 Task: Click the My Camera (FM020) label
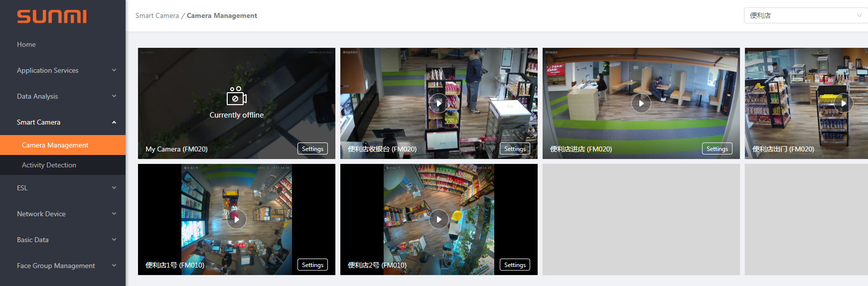[176, 149]
